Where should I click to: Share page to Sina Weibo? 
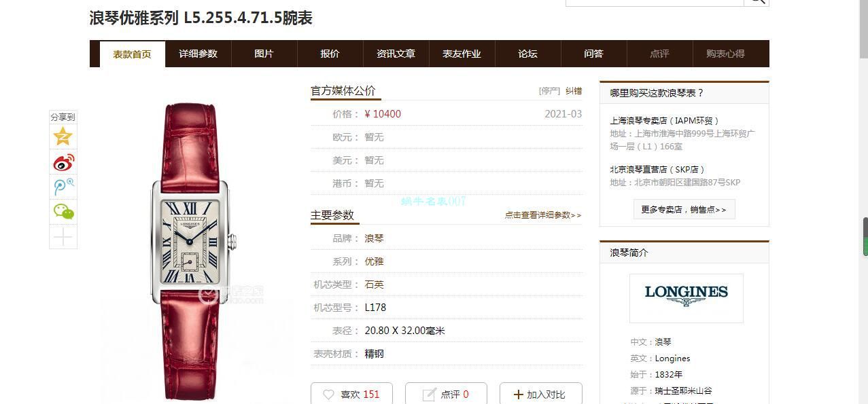63,162
